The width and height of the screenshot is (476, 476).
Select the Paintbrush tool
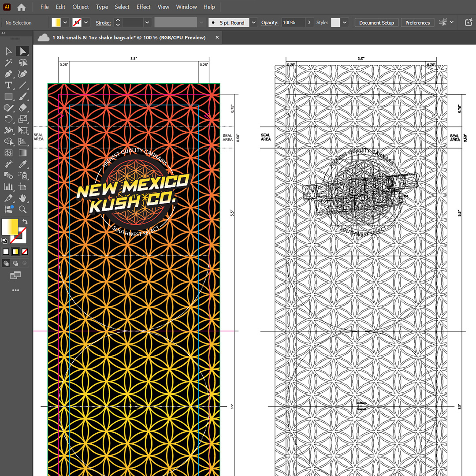pyautogui.click(x=22, y=97)
